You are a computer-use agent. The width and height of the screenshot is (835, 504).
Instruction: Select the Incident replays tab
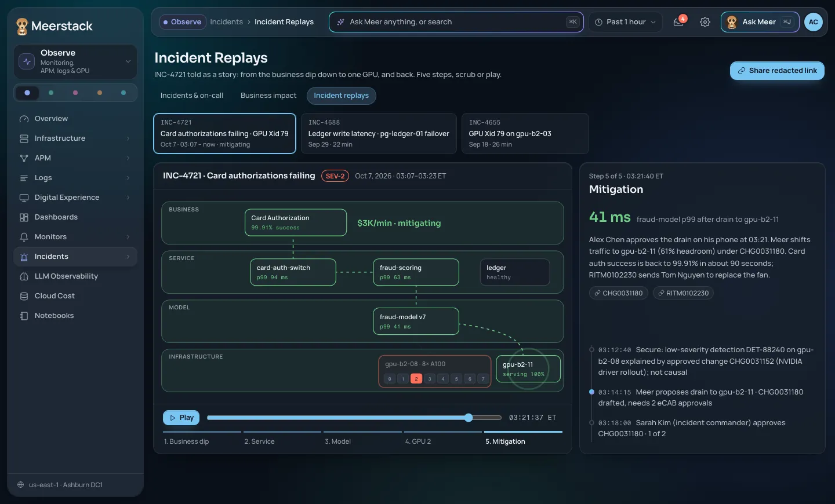point(341,96)
